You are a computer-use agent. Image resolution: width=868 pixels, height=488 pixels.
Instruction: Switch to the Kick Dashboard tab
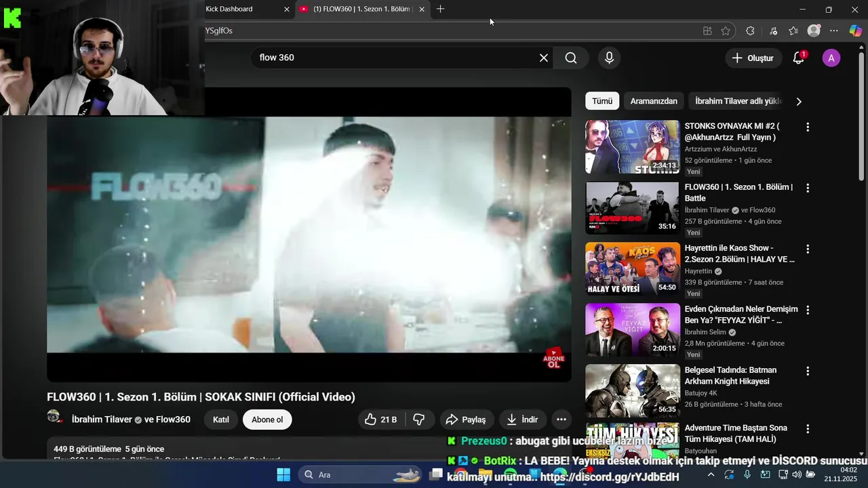tap(237, 9)
